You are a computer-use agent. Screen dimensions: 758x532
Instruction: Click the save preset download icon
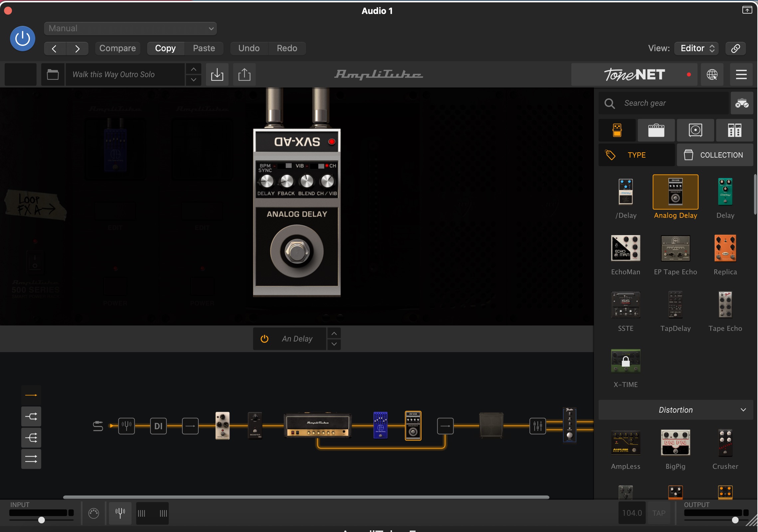(x=217, y=74)
